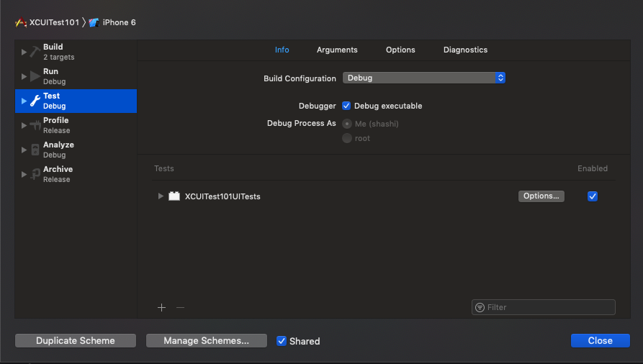This screenshot has height=364, width=643.
Task: Click the Analyze icon in sidebar
Action: (x=35, y=150)
